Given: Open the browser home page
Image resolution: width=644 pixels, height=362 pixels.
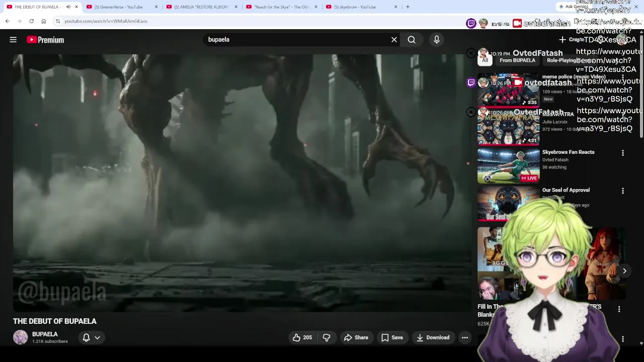Looking at the screenshot, I should click(44, 21).
